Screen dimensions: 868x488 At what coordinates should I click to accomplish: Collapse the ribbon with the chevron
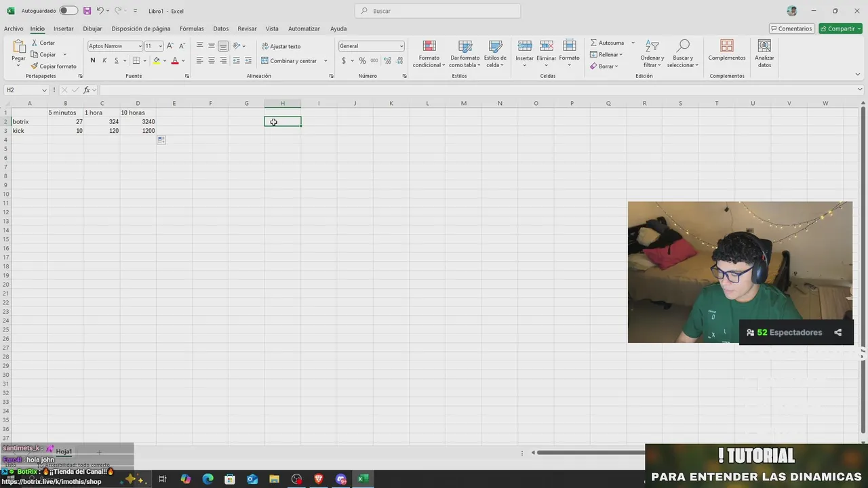(x=859, y=75)
